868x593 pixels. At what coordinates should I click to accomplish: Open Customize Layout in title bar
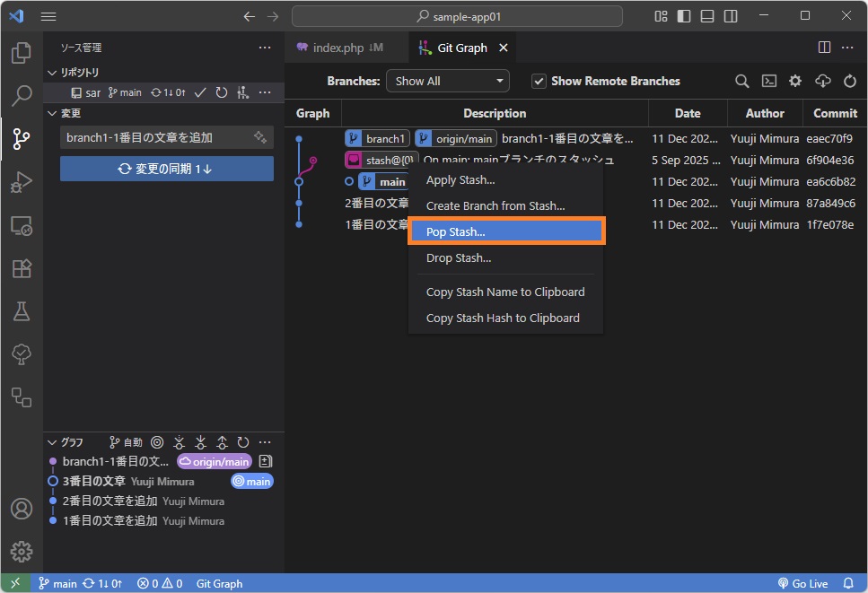pyautogui.click(x=661, y=16)
